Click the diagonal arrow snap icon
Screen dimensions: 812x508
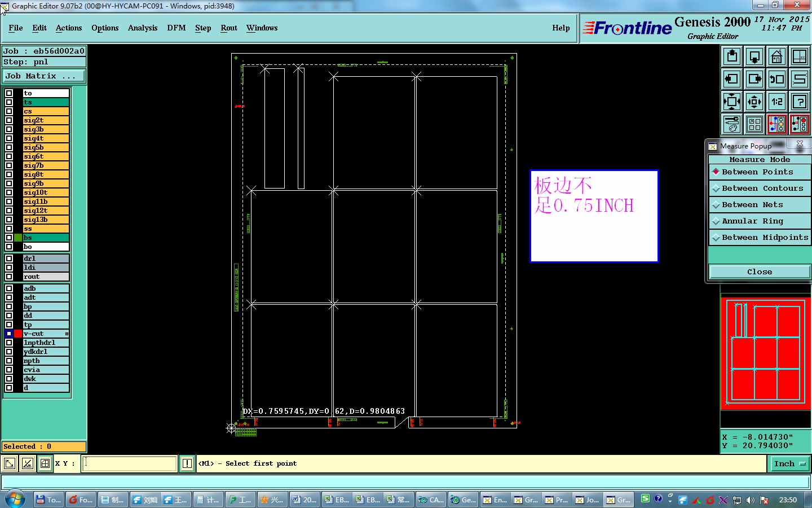10,464
